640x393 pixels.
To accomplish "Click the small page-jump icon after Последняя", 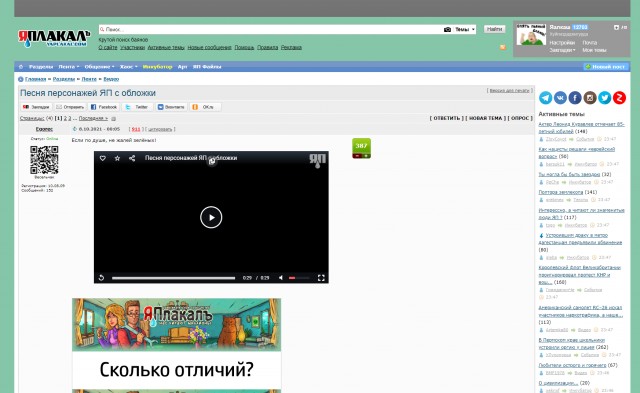I will pos(113,118).
